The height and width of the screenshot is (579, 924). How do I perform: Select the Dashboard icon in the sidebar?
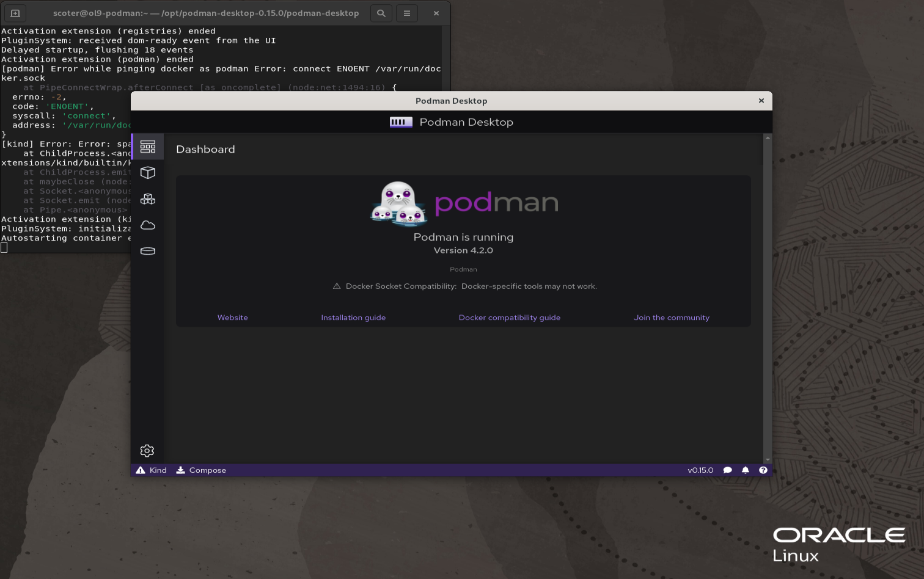148,147
